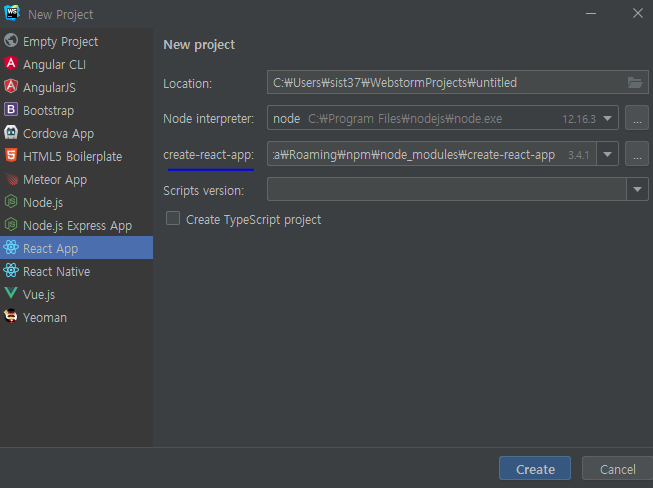Click the WebStorm logo in title bar
Viewport: 653px width, 488px height.
[x=12, y=13]
